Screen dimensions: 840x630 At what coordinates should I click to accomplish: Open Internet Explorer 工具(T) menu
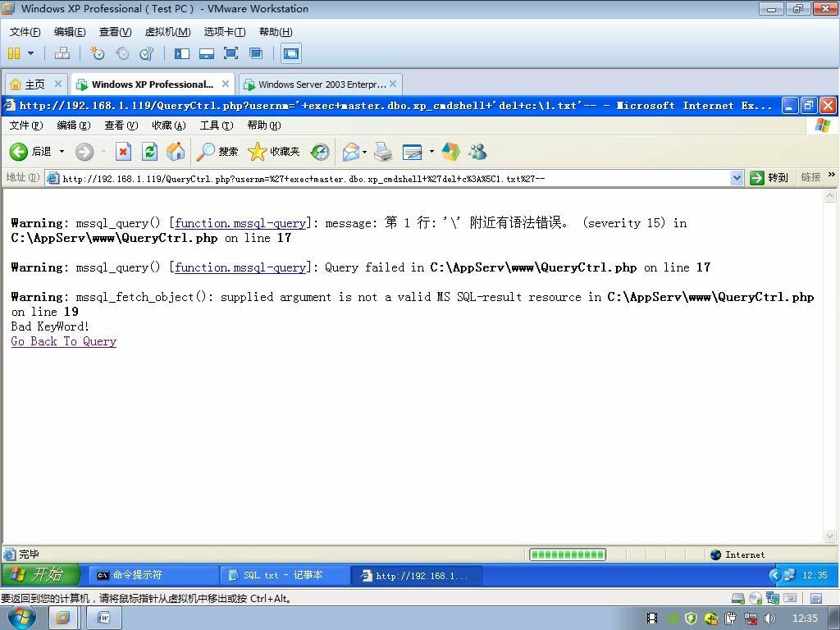[x=217, y=126]
